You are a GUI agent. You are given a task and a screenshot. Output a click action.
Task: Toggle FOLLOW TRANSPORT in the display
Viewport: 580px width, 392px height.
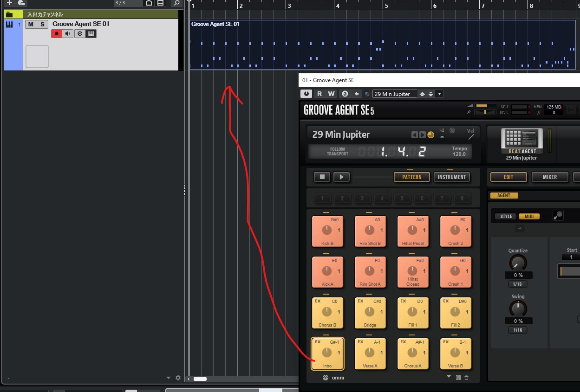(x=338, y=151)
